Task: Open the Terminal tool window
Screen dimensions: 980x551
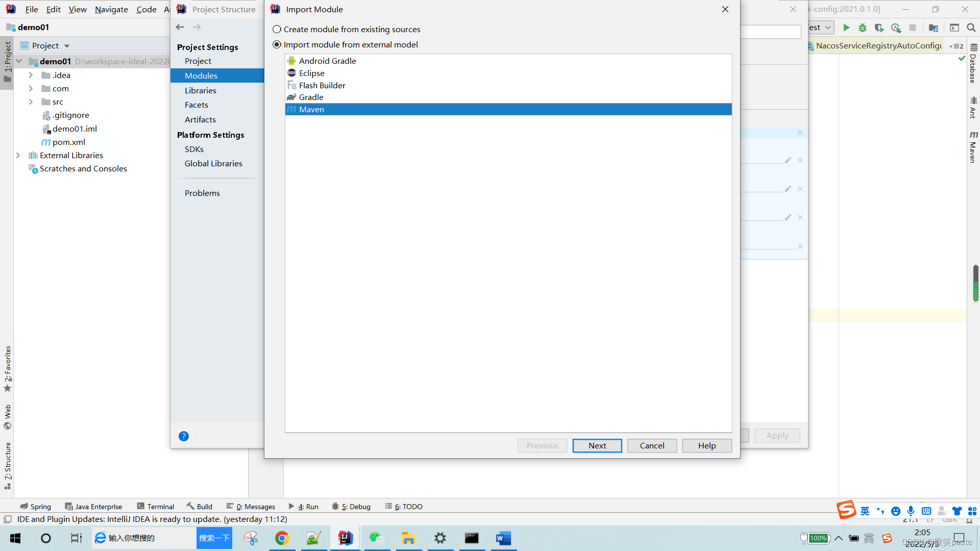Action: pyautogui.click(x=156, y=506)
